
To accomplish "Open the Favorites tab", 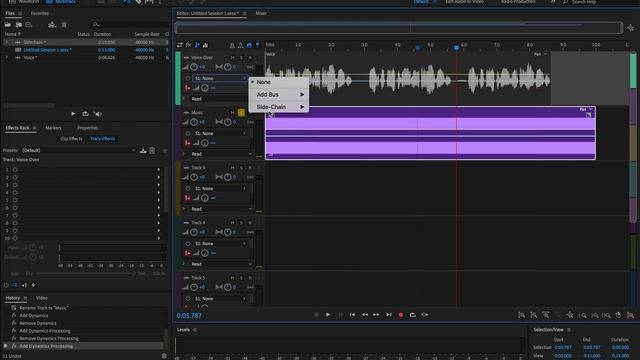I will tap(40, 13).
